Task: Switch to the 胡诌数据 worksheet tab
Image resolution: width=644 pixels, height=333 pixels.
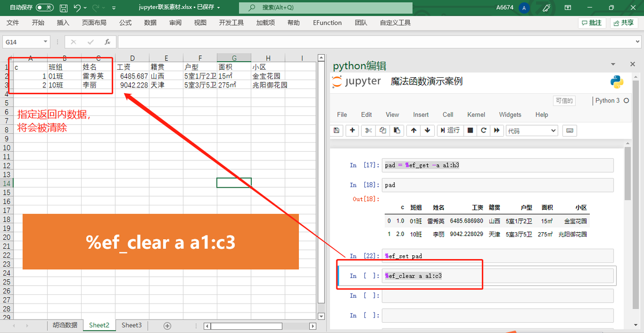Action: (65, 325)
